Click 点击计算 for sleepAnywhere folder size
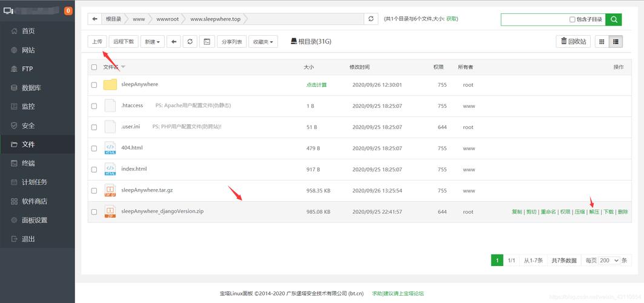 [316, 85]
